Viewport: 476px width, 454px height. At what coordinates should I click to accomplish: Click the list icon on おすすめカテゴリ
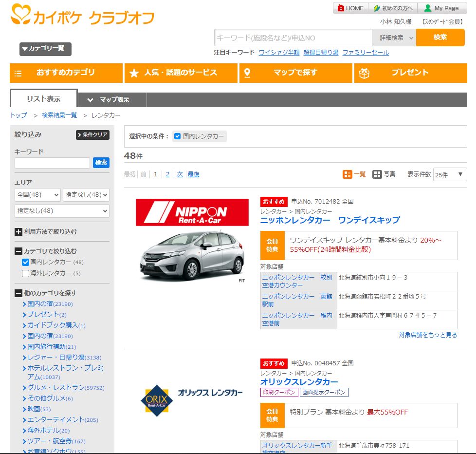point(18,73)
